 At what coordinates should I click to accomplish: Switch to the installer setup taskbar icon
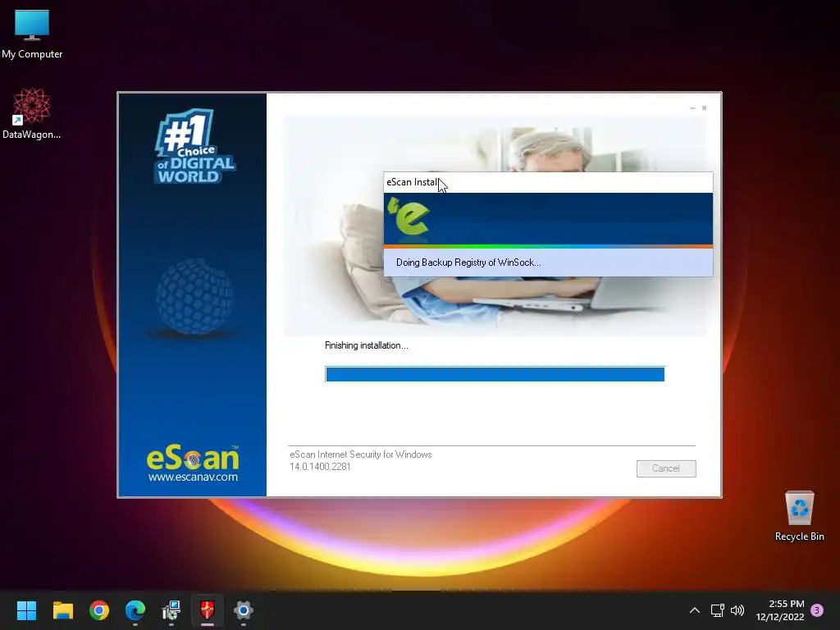(171, 609)
